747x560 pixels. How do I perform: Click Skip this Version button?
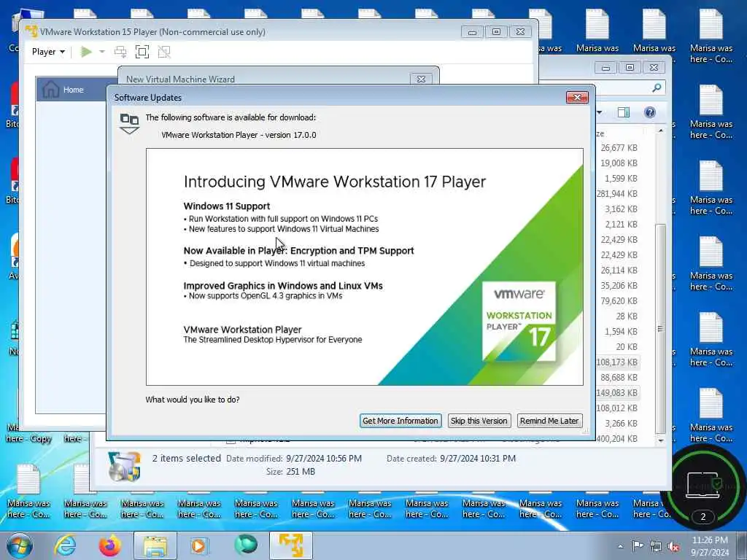click(x=479, y=421)
